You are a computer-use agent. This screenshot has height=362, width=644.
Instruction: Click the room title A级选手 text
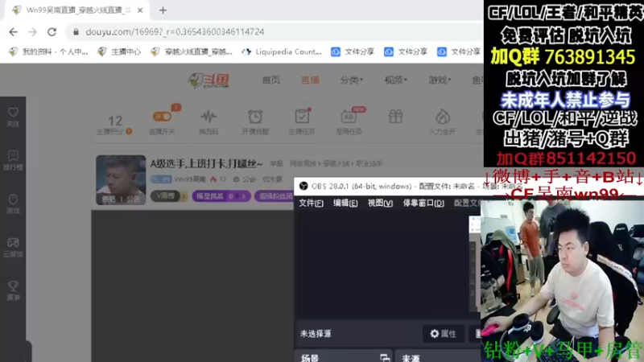pos(207,164)
